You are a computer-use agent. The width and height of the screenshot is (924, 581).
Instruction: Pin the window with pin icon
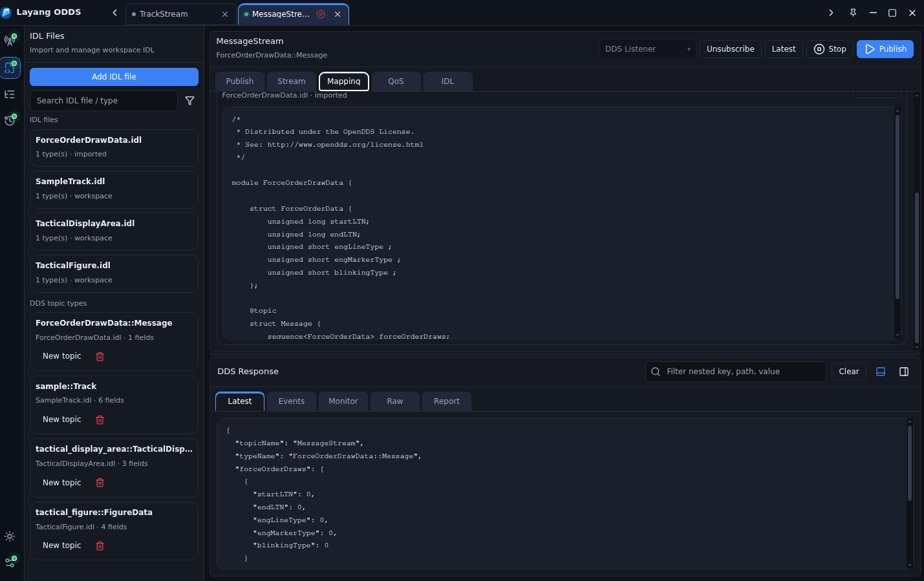pyautogui.click(x=853, y=13)
